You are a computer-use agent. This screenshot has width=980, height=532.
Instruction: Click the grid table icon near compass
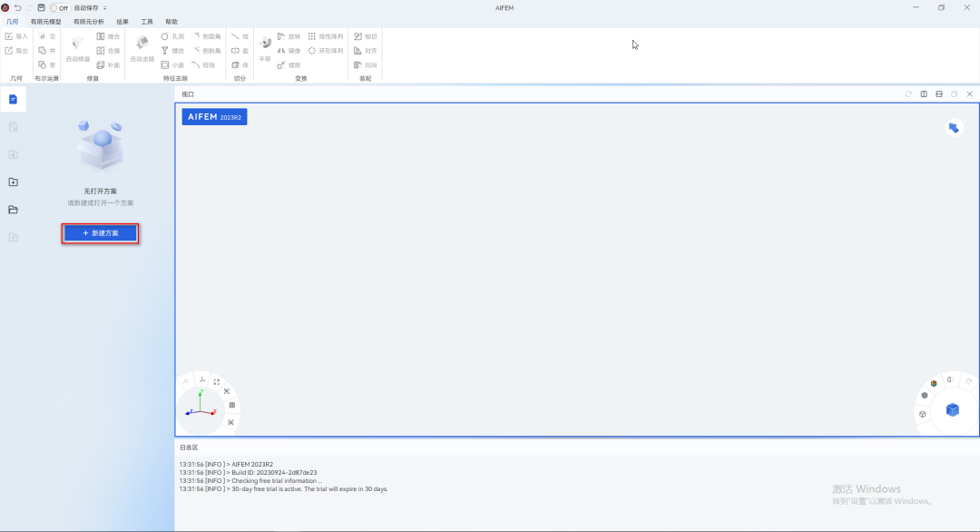click(x=232, y=405)
